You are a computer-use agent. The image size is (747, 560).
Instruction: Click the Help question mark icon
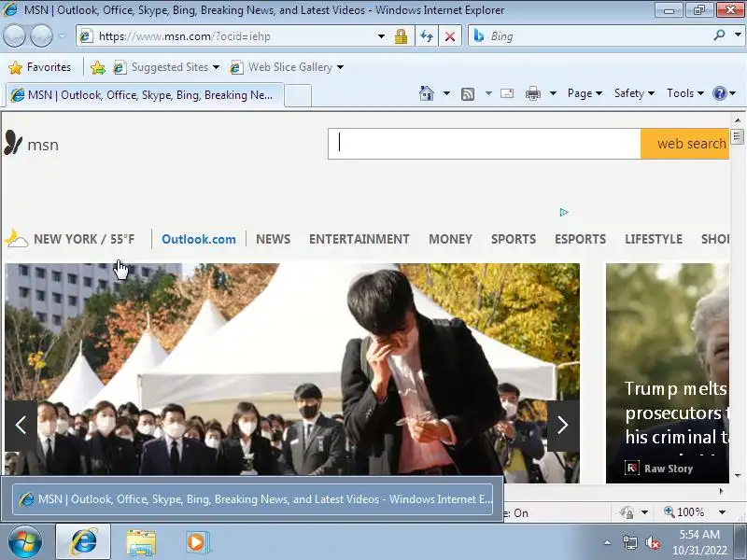(720, 93)
